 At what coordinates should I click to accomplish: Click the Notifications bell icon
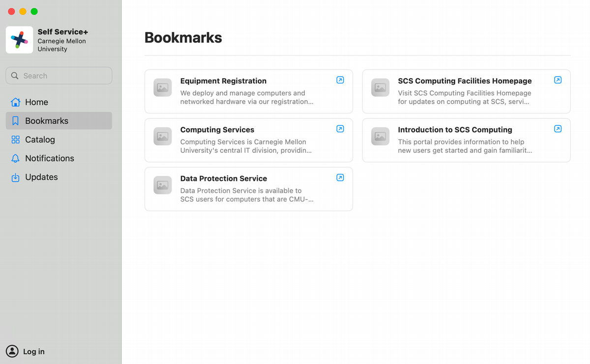pos(16,158)
